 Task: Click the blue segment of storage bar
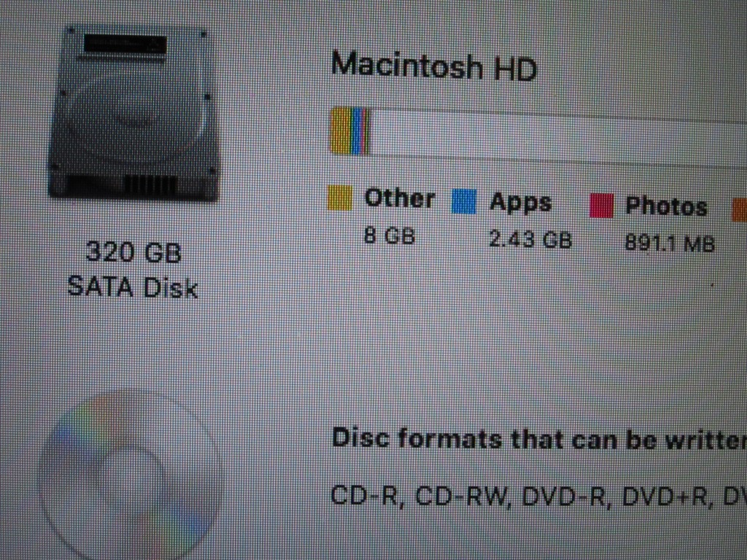[x=357, y=131]
